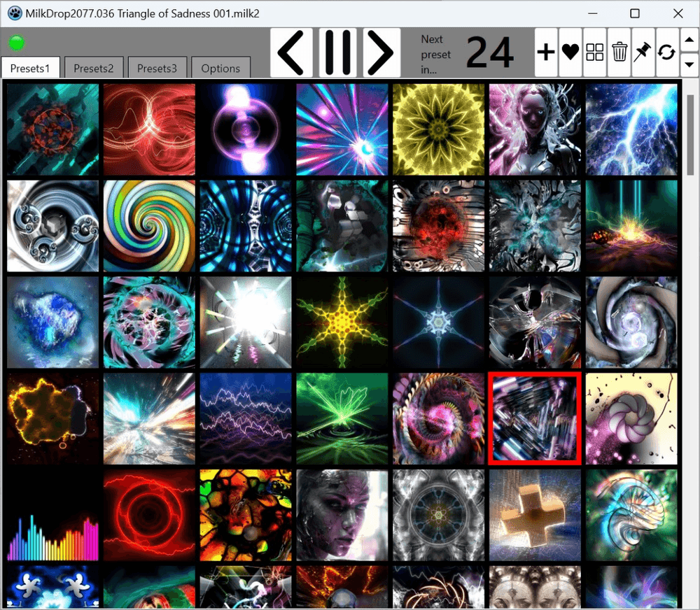This screenshot has height=610, width=700.
Task: Click the circular arrows refresh icon
Action: (x=667, y=52)
